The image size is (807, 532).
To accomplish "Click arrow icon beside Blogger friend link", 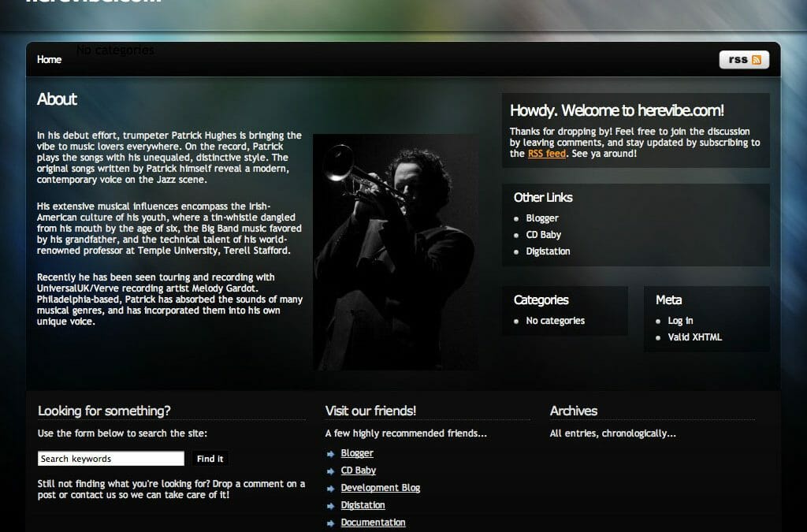I will pyautogui.click(x=331, y=454).
